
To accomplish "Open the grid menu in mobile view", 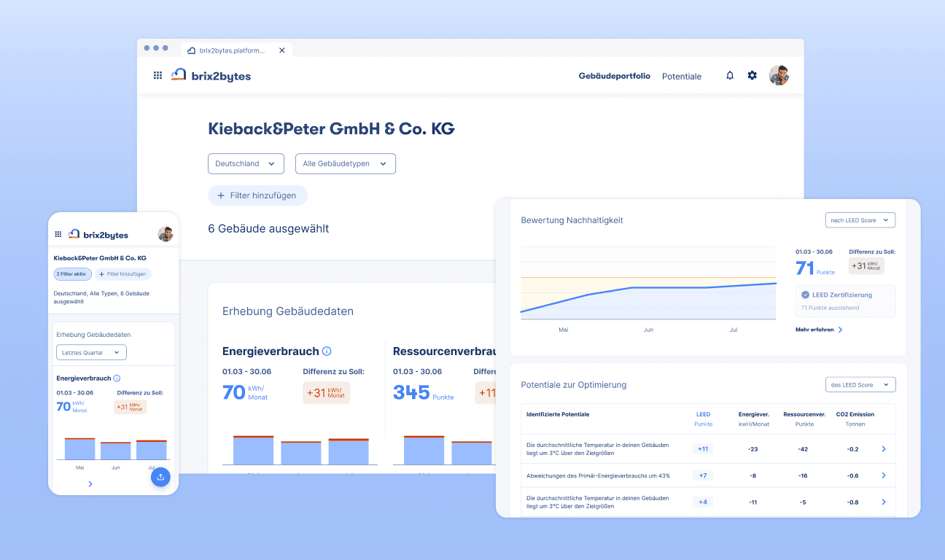I will tap(58, 235).
